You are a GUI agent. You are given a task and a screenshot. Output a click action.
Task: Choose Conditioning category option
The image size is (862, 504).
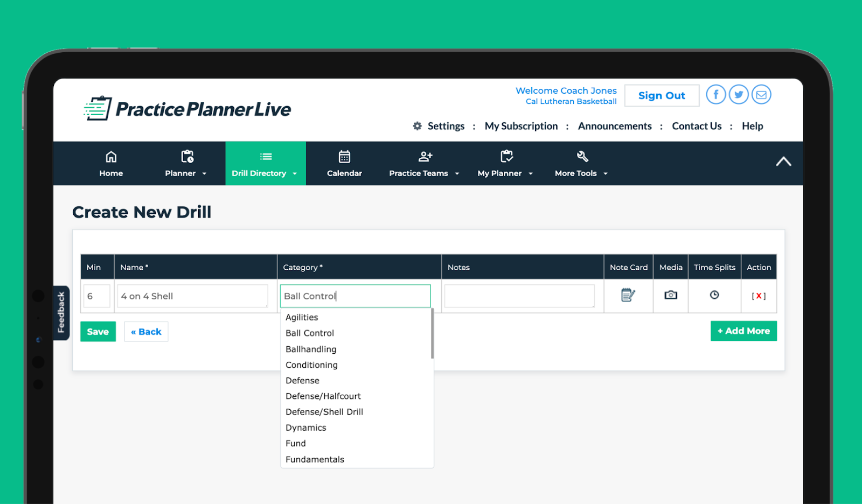pyautogui.click(x=311, y=365)
